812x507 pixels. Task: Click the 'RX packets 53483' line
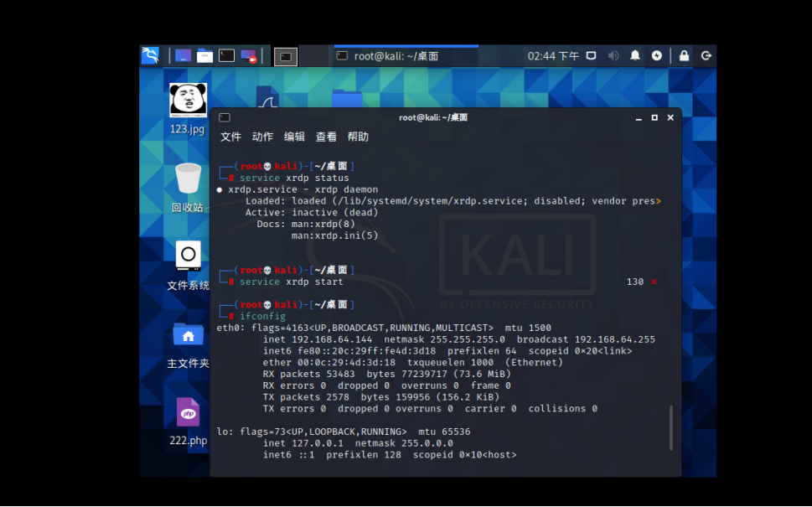tap(387, 374)
